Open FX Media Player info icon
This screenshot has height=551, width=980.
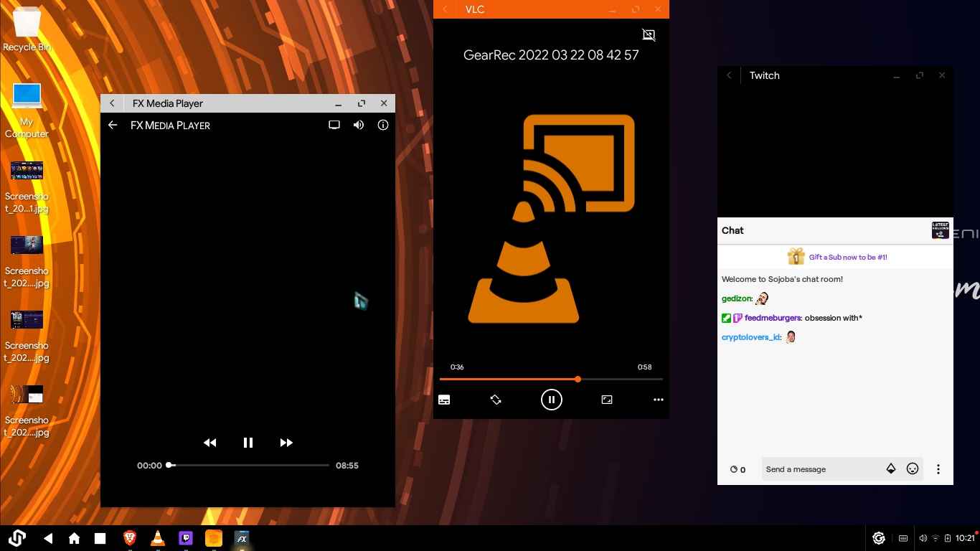(383, 125)
